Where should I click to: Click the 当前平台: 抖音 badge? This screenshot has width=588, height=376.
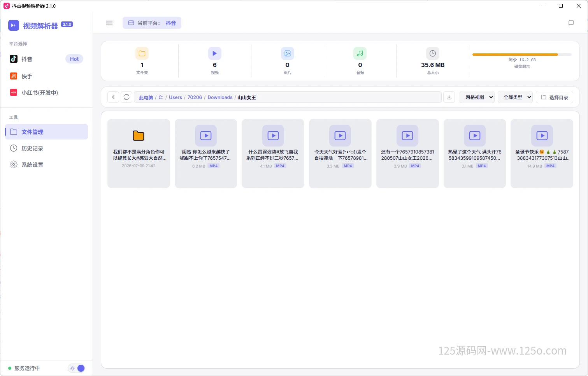coord(152,23)
